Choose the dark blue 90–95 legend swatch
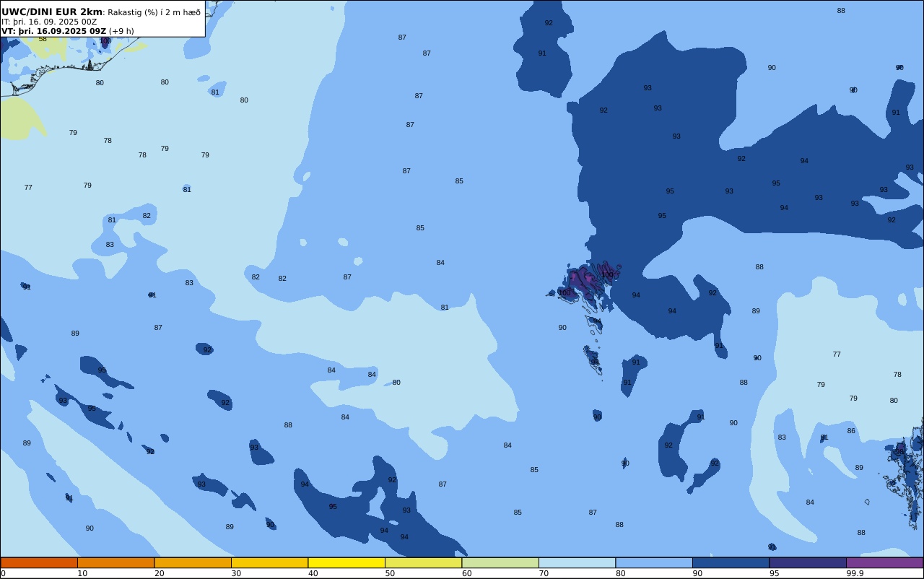 [731, 562]
